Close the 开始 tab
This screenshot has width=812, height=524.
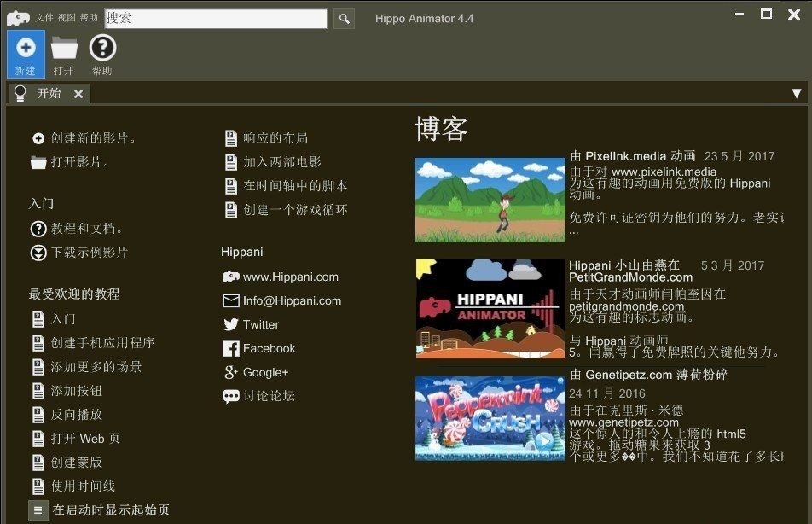pos(78,94)
